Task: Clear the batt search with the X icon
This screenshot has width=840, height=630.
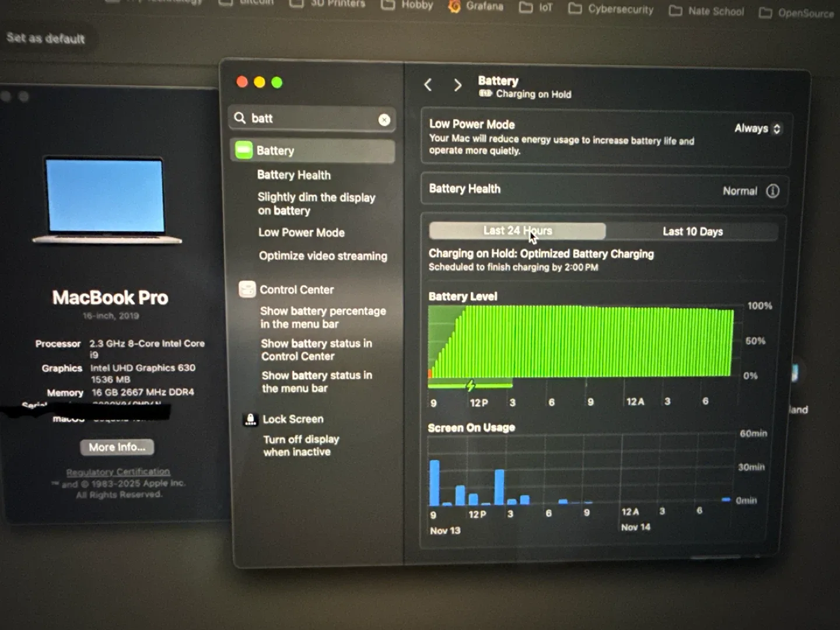Action: (x=384, y=120)
